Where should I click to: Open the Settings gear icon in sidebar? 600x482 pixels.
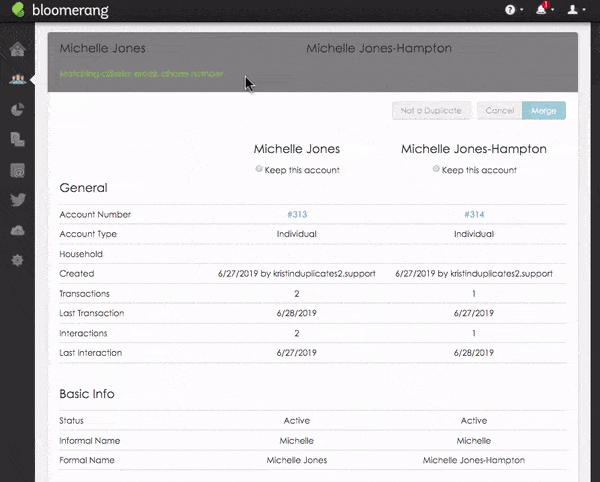16,260
